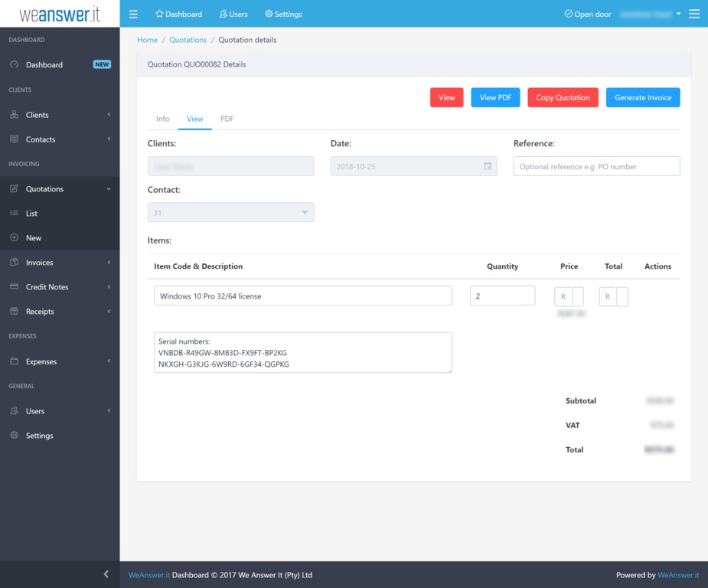708x588 pixels.
Task: Click the Reference input field
Action: point(596,166)
